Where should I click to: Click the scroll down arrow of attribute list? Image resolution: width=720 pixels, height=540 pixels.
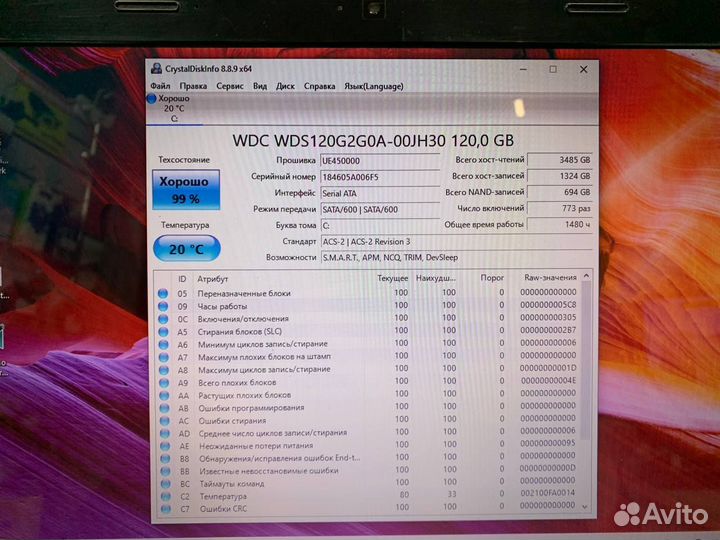tap(585, 506)
